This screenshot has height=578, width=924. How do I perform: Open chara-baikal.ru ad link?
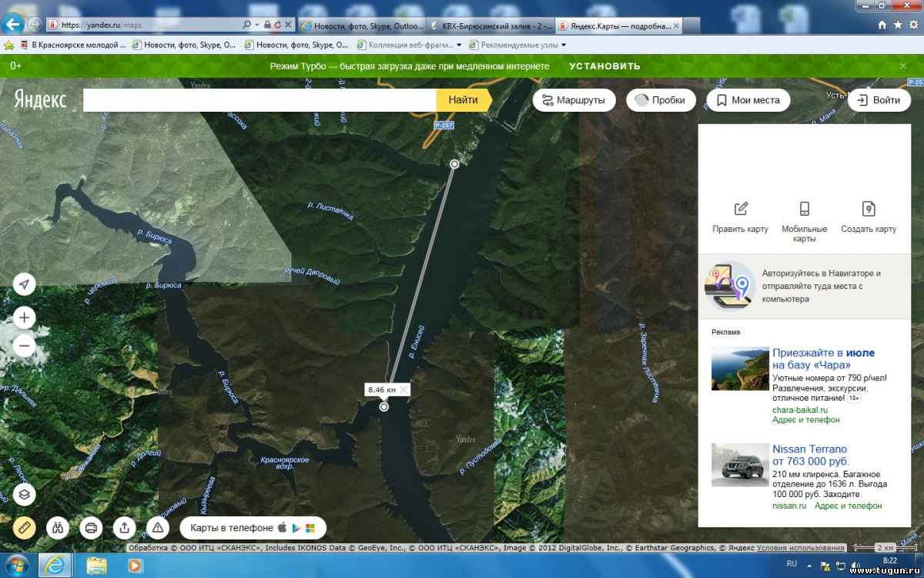tap(800, 410)
